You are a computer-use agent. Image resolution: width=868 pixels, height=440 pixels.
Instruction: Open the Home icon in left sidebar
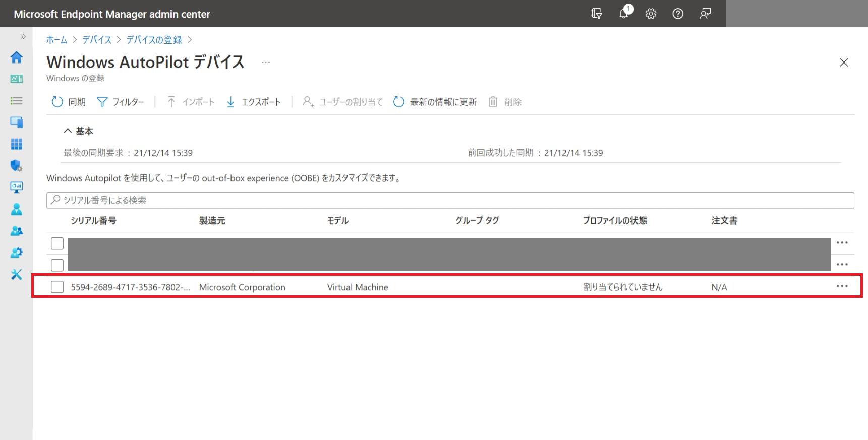(16, 57)
